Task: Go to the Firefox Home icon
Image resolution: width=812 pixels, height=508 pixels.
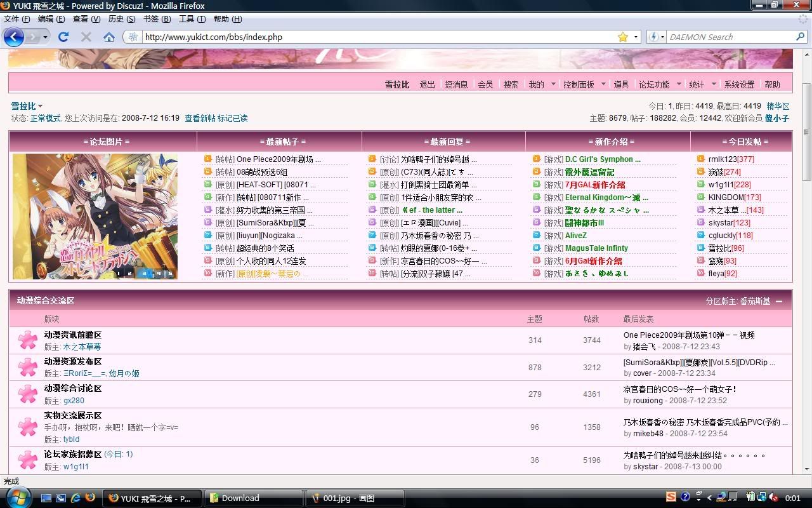Action: click(x=109, y=37)
